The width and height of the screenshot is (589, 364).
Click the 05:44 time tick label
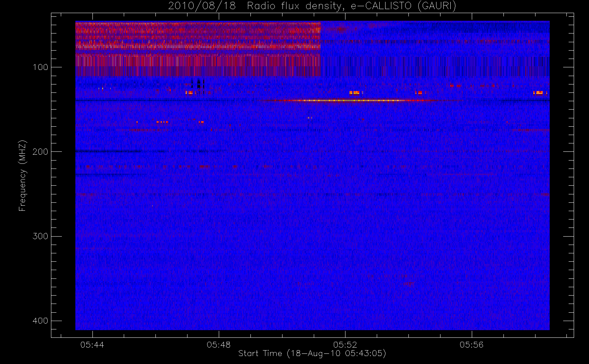tap(92, 345)
